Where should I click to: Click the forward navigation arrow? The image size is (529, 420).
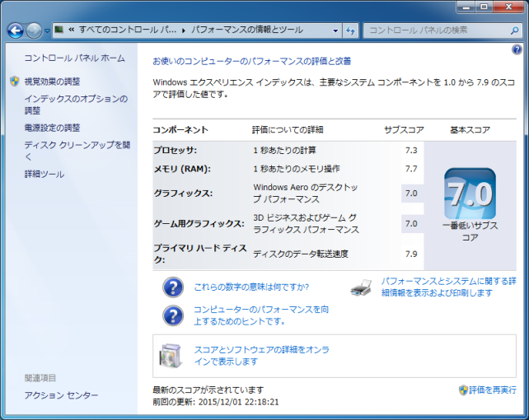point(34,30)
